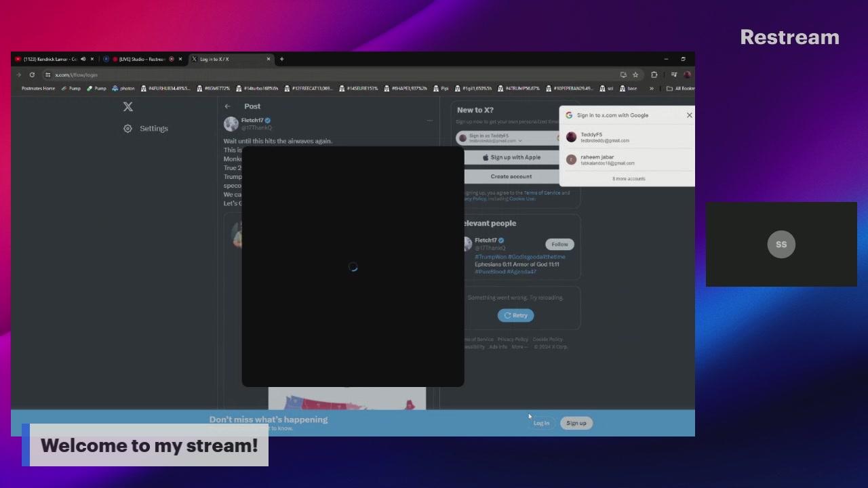Viewport: 868px width, 488px height.
Task: Click Create account button
Action: point(511,176)
